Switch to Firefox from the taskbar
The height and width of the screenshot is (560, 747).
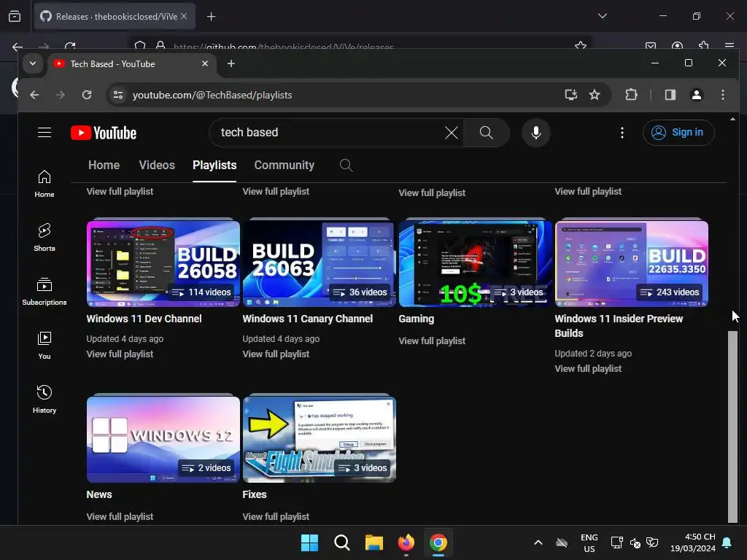(406, 542)
